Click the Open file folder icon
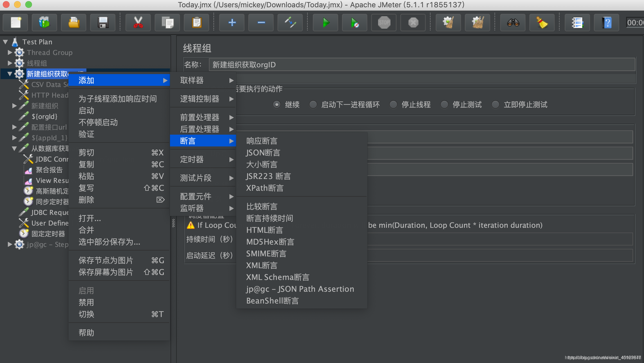644x363 pixels. [73, 22]
